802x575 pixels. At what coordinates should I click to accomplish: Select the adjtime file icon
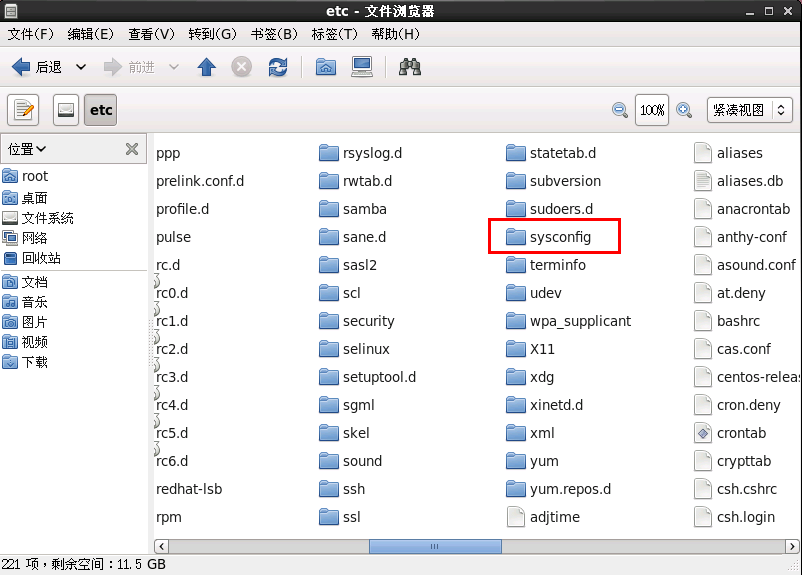[x=516, y=517]
